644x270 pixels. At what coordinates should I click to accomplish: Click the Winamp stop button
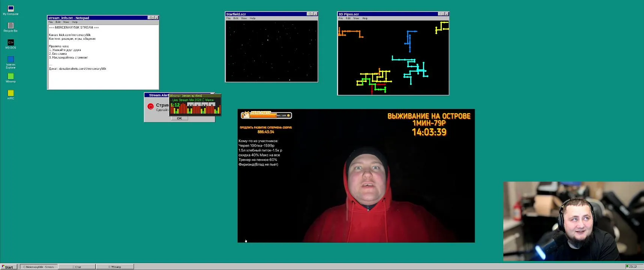point(212,104)
